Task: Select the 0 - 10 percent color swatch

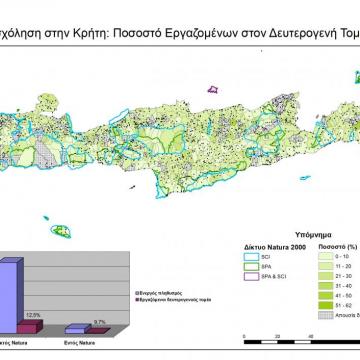Action: pos(326,256)
